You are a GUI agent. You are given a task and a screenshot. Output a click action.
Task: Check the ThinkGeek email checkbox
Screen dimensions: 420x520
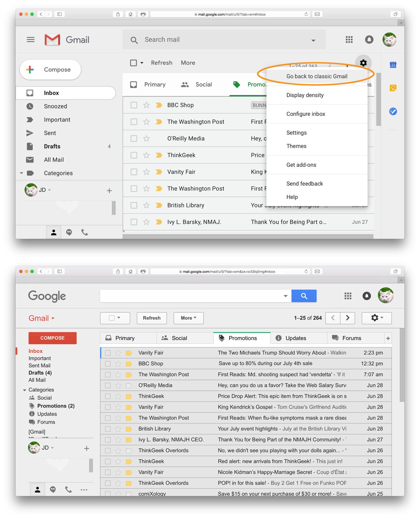click(134, 155)
